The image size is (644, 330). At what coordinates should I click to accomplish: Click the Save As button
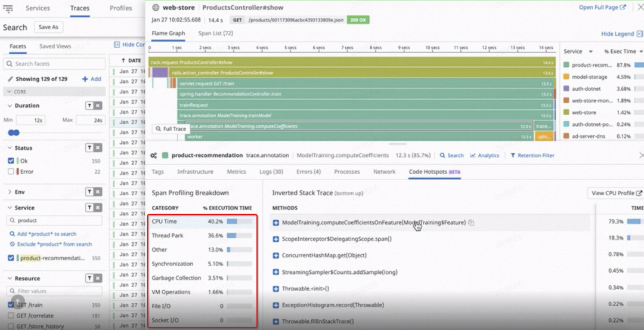click(48, 27)
